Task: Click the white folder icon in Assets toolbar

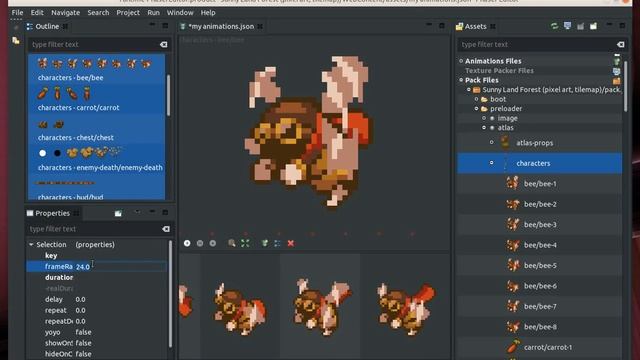Action: [593, 27]
